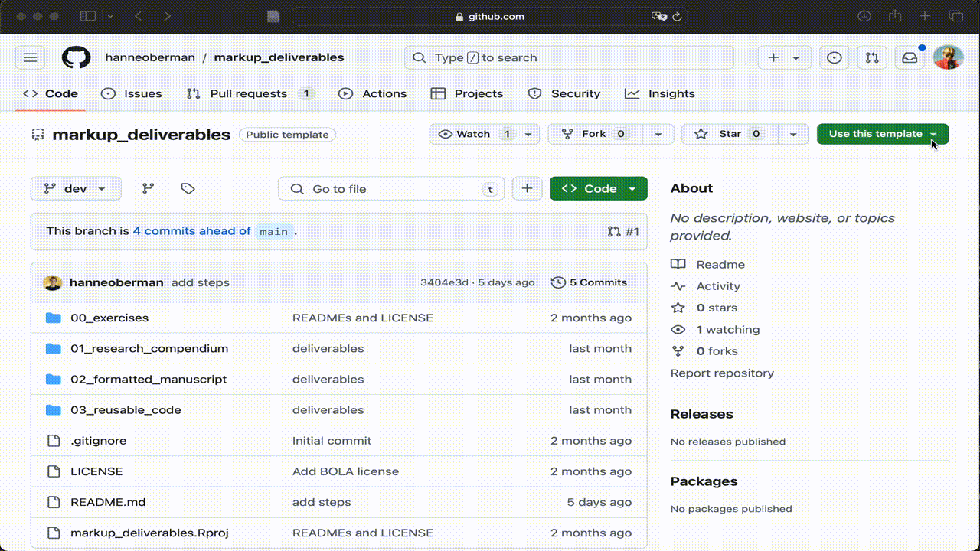Click the add file plus button
This screenshot has width=980, height=551.
[x=527, y=188]
